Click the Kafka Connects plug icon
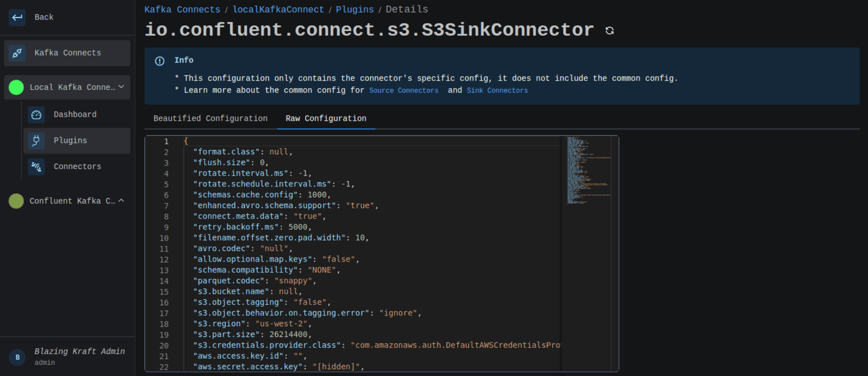Image resolution: width=868 pixels, height=376 pixels. coord(17,53)
